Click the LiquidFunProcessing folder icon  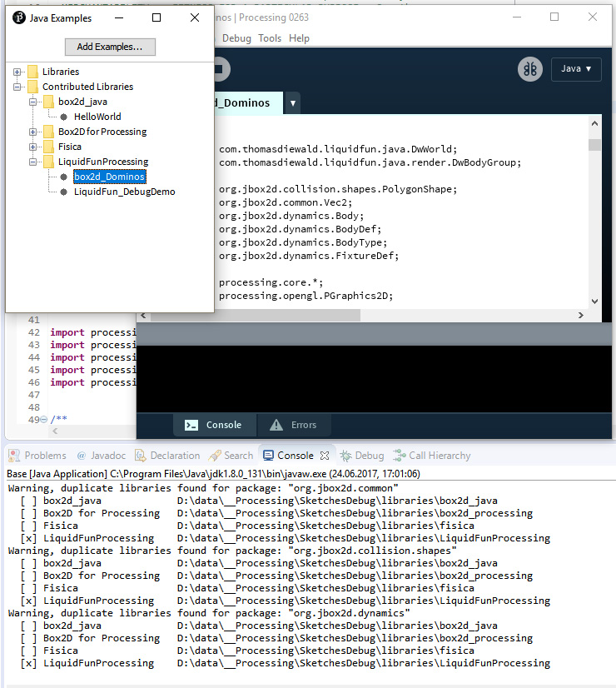pos(48,162)
